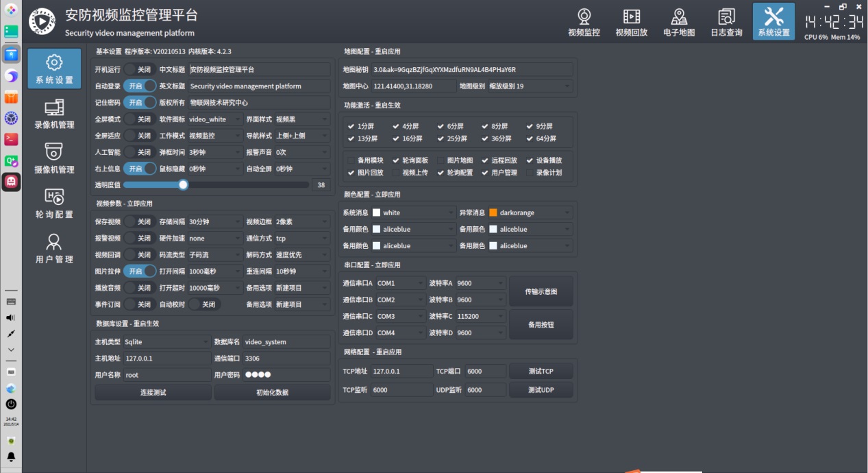Open 轮询配置 polling configuration in sidebar
Image resolution: width=868 pixels, height=473 pixels.
[54, 204]
